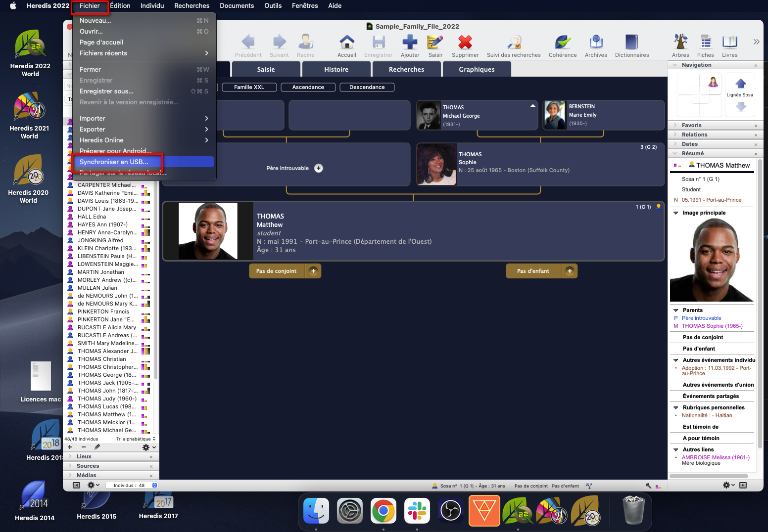
Task: Open Suivi des recherches tool
Action: (x=514, y=44)
